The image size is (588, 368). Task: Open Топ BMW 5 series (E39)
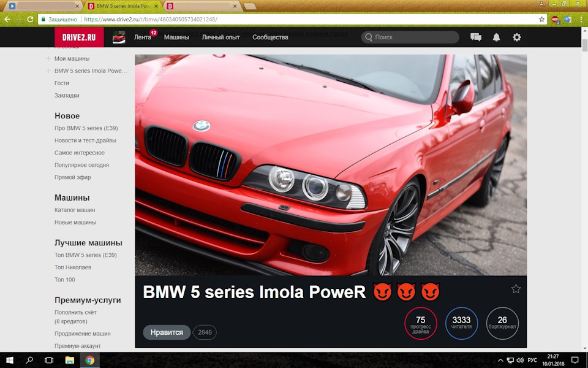86,255
